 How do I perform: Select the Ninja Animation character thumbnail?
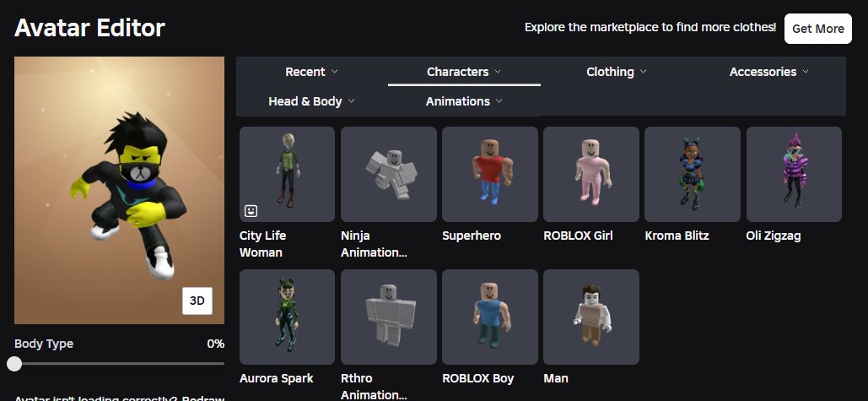389,174
